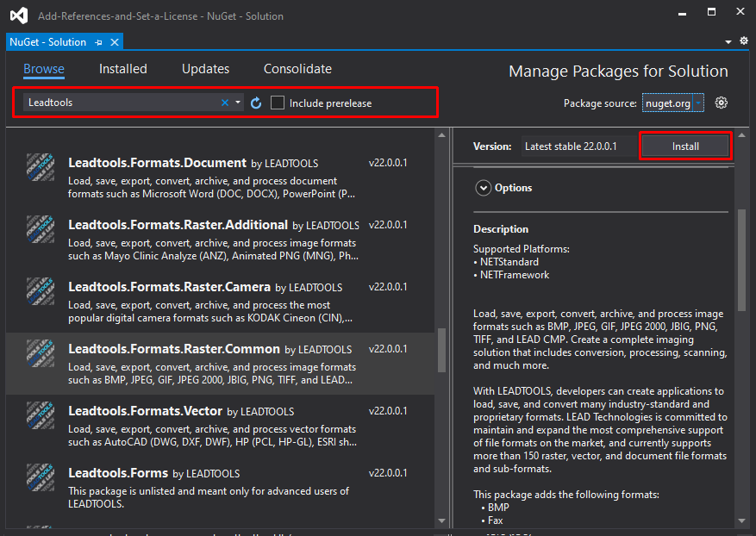Click the package list scroll down arrow
This screenshot has width=756, height=536.
click(x=441, y=520)
